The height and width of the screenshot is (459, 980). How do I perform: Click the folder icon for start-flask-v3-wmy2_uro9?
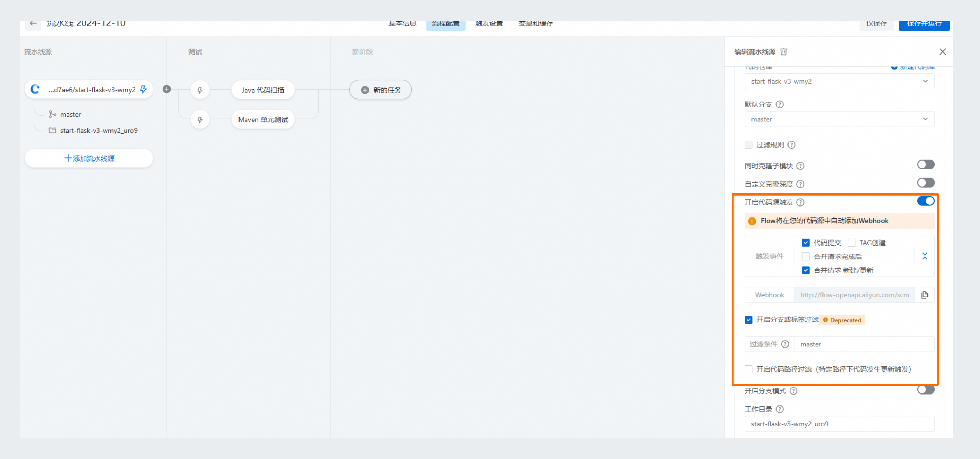pyautogui.click(x=52, y=130)
